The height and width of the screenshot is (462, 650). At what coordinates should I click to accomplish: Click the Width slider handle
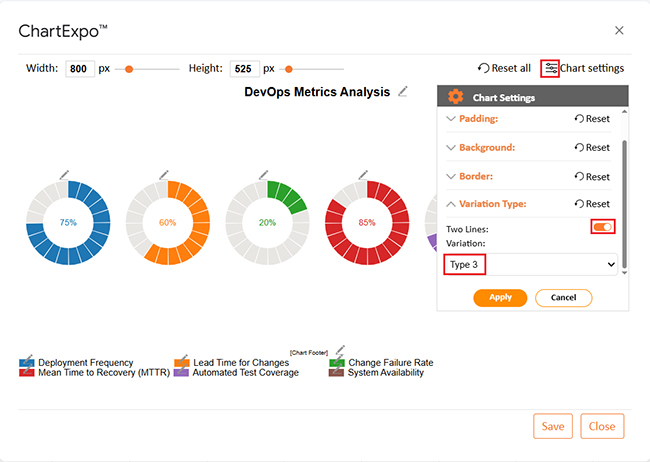tap(129, 69)
